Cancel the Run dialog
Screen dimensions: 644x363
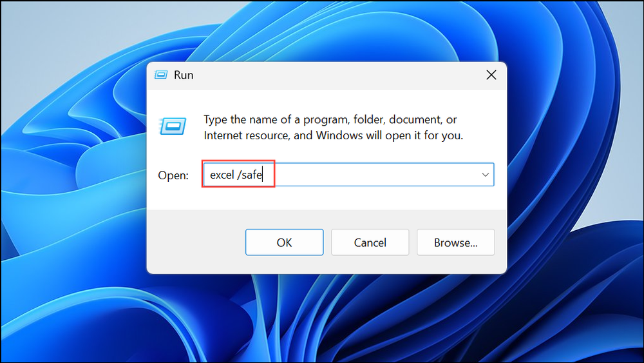tap(370, 242)
